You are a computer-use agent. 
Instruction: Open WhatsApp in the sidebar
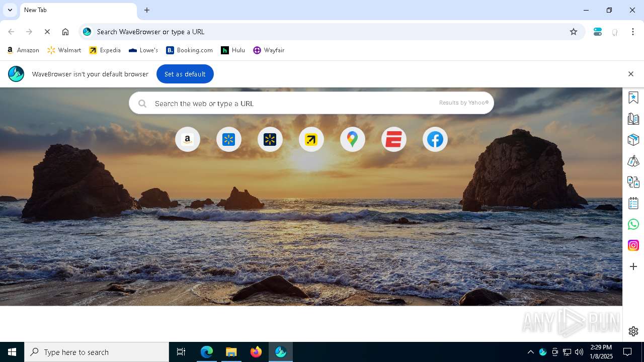click(633, 224)
